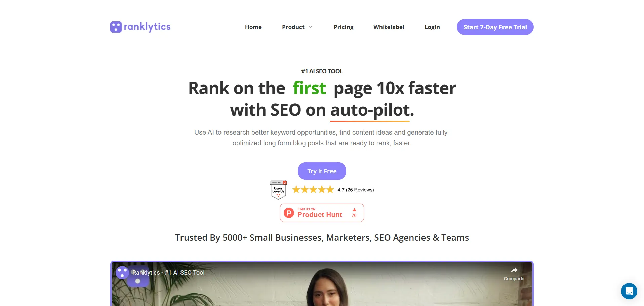The width and height of the screenshot is (644, 306).
Task: Click the Product Hunt upvote triangle
Action: point(354,210)
